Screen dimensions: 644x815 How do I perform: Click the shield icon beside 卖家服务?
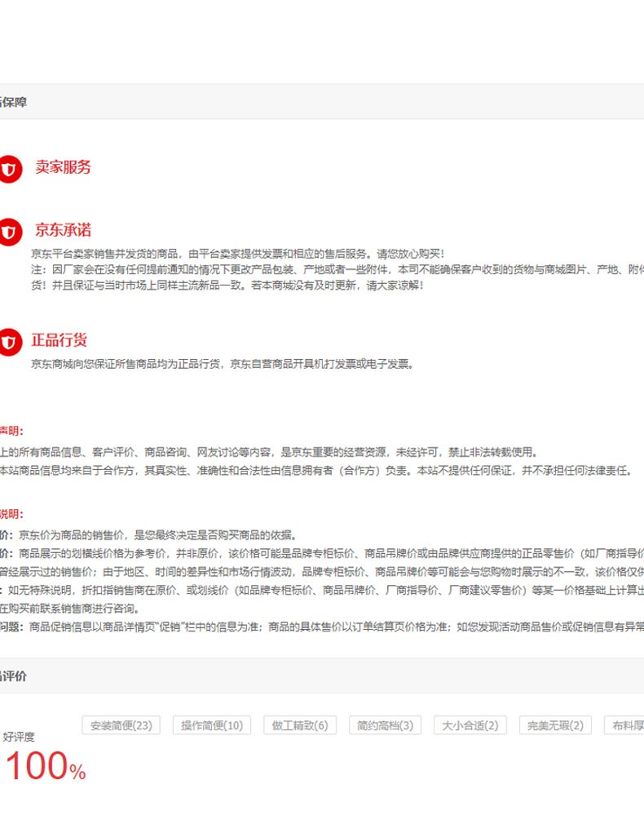(9, 169)
